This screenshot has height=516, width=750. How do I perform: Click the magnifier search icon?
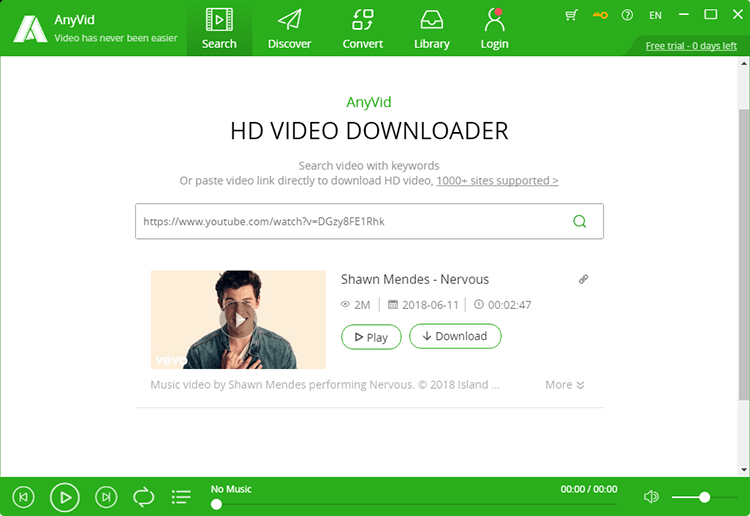[580, 221]
